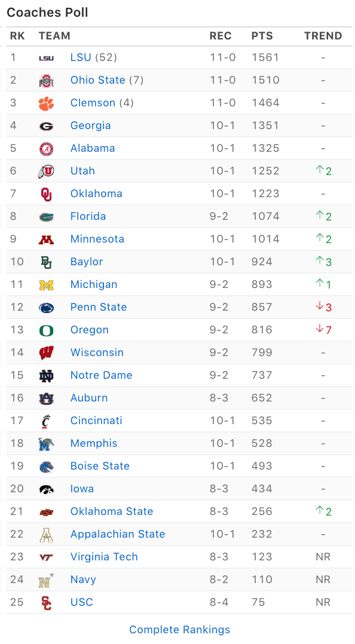Click the Virginia Tech logo
The image size is (355, 644).
coord(47,557)
